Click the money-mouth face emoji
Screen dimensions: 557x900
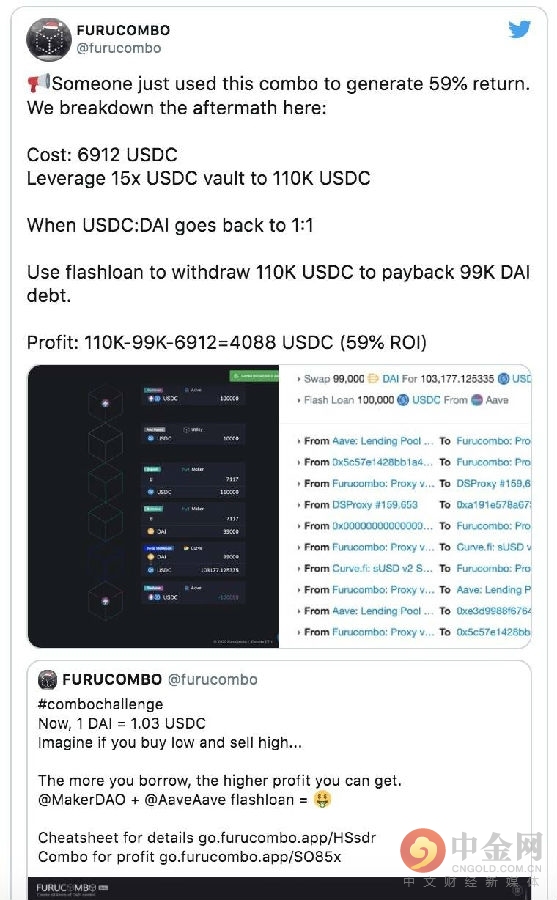[x=323, y=799]
